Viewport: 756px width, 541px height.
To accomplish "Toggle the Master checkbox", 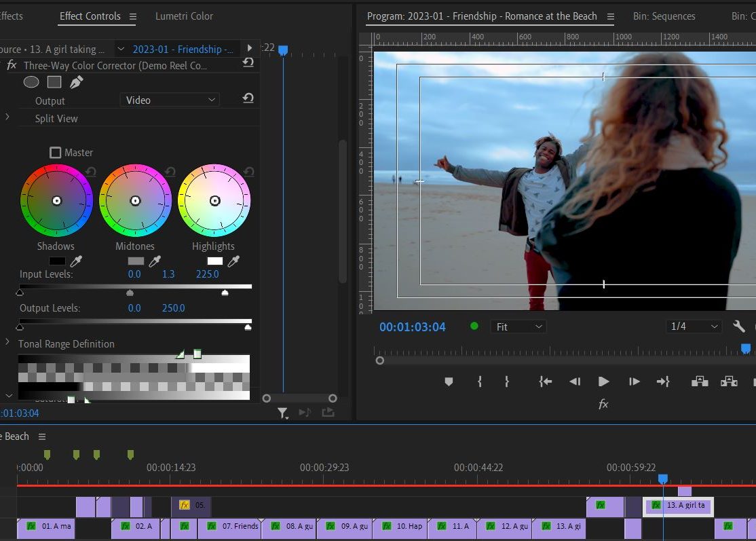I will coord(56,153).
